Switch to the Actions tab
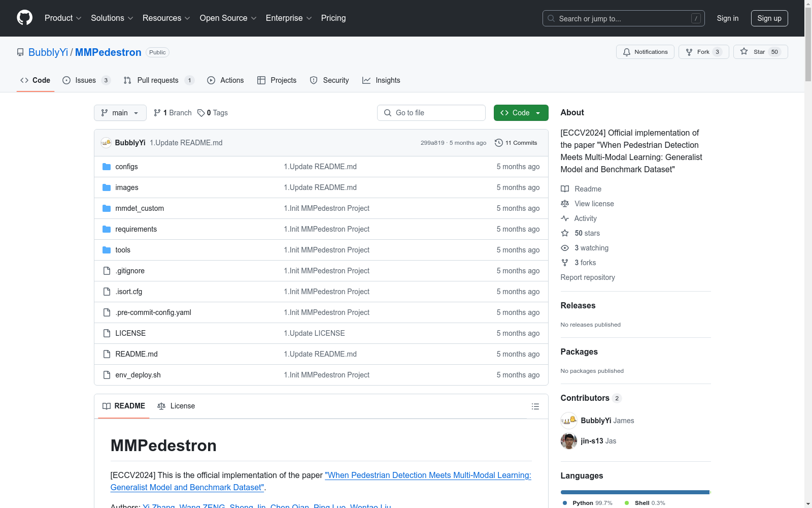 click(225, 80)
